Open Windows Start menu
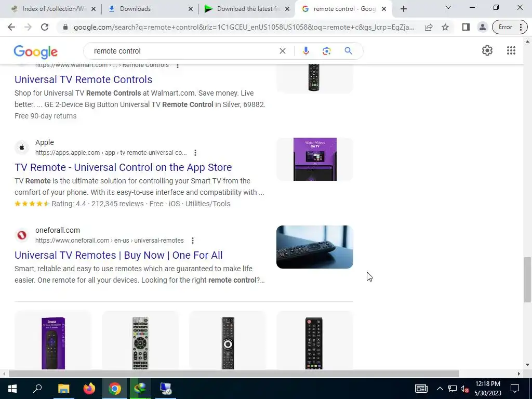This screenshot has height=399, width=532. pos(12,389)
